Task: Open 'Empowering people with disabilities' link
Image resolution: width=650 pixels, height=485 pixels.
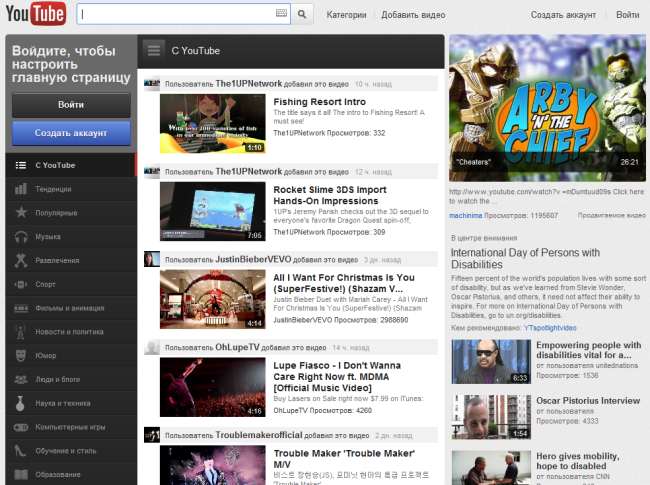Action: tap(589, 350)
